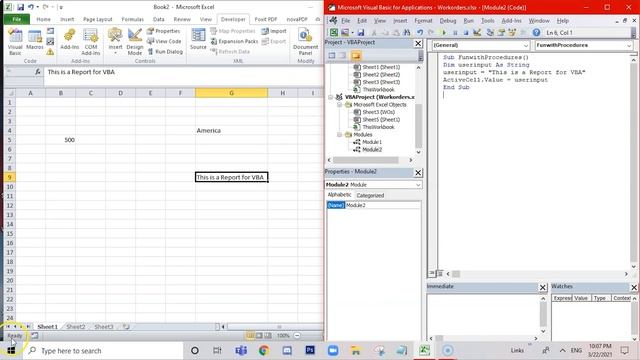Click Import in XML group
Screen dimensions: 640x360
[274, 31]
